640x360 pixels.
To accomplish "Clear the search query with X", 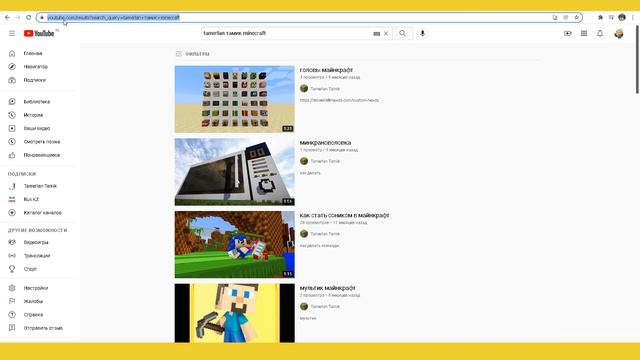I will [386, 33].
